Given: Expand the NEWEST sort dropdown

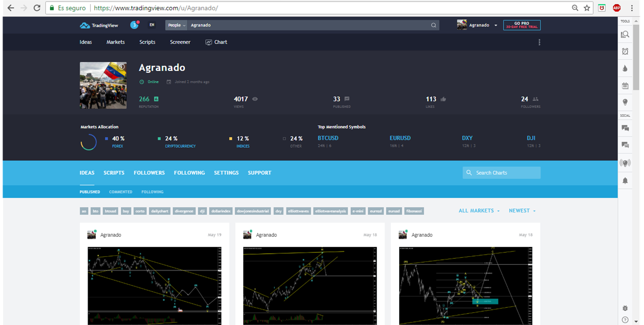Looking at the screenshot, I should tap(522, 210).
